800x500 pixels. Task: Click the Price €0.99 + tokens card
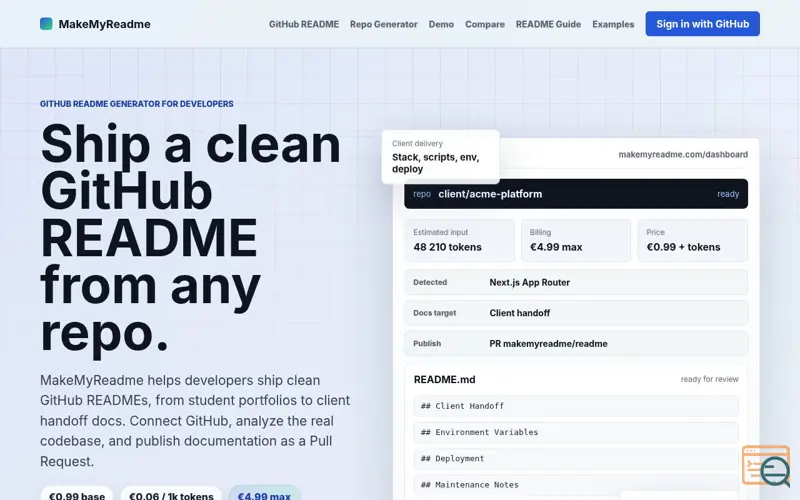coord(692,240)
